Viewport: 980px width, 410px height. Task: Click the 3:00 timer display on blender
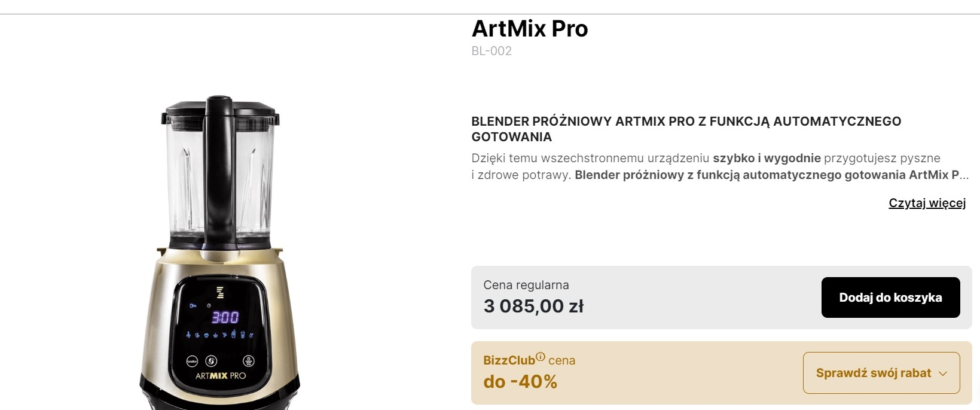pyautogui.click(x=225, y=317)
